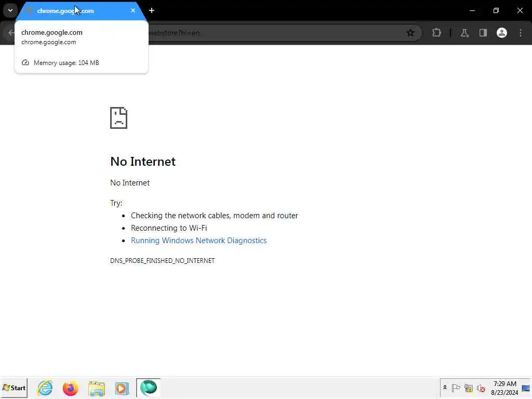
Task: Open volume speaker tray icon
Action: pos(481,388)
